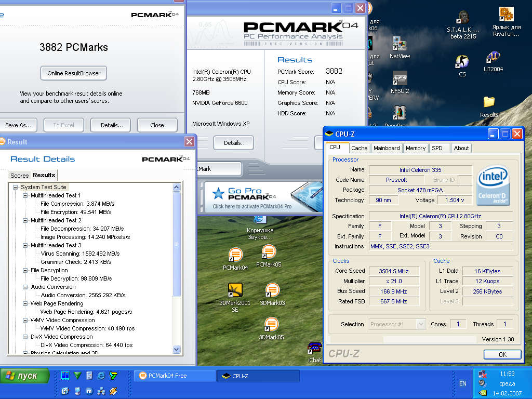Click the 'Intel Celeron 335' name field
532x399 pixels.
tap(420, 170)
